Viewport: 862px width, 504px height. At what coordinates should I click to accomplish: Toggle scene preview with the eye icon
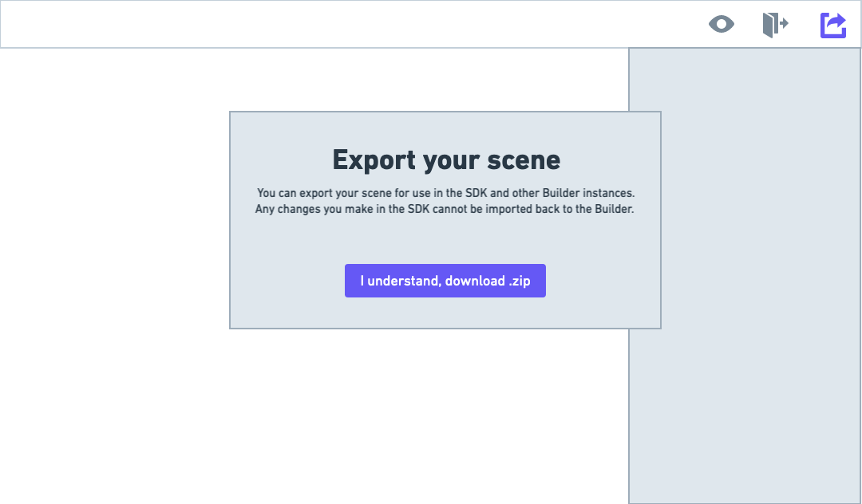(x=722, y=24)
